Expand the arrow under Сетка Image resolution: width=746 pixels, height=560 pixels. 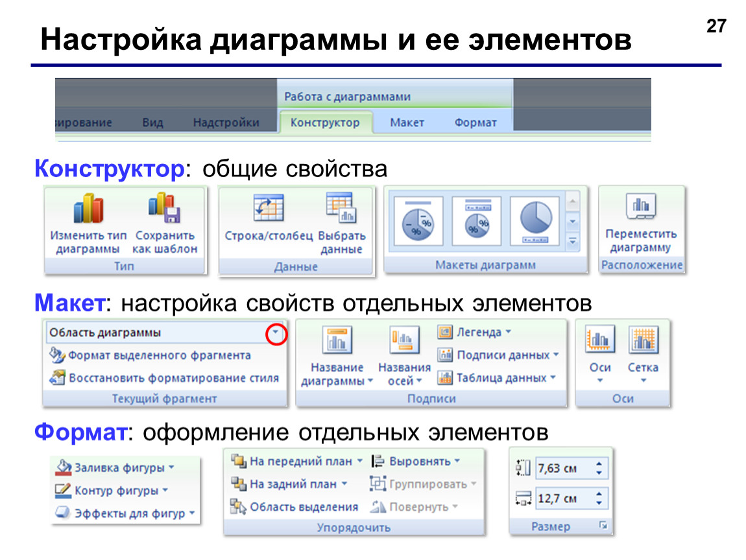pyautogui.click(x=644, y=380)
